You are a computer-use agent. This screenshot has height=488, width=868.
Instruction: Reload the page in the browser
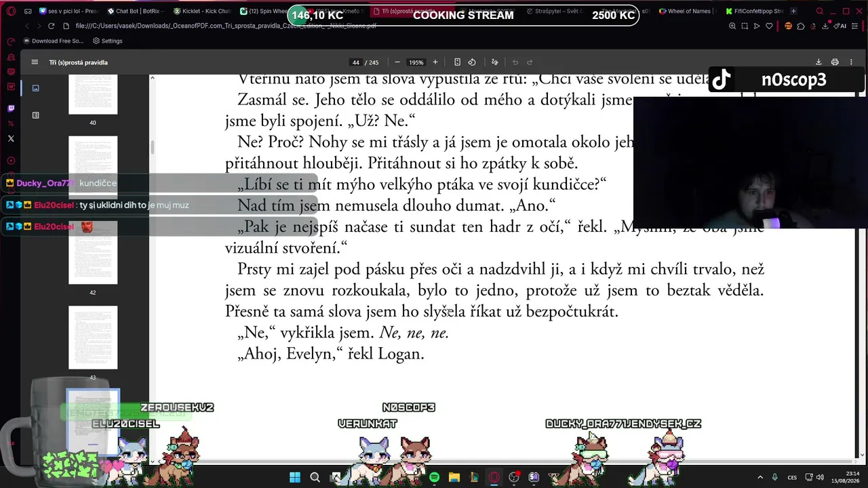(x=51, y=26)
